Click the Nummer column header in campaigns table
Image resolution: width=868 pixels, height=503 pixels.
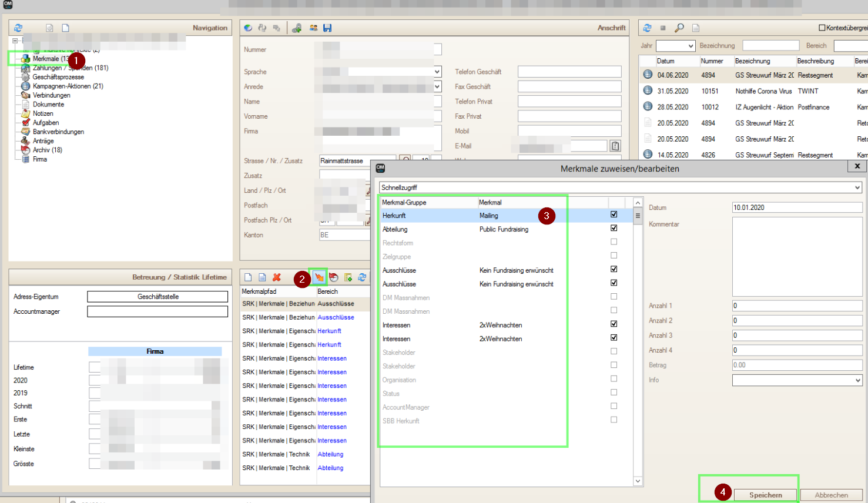pos(715,61)
